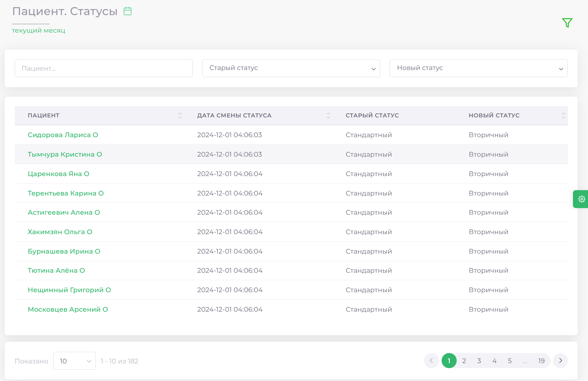588x381 pixels.
Task: Click the Пациент search input field
Action: coord(103,68)
